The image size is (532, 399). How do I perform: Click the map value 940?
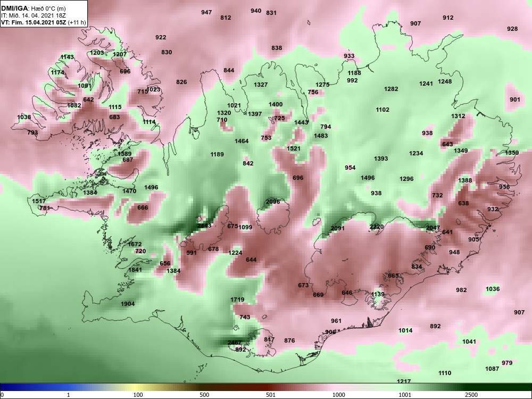pyautogui.click(x=256, y=11)
